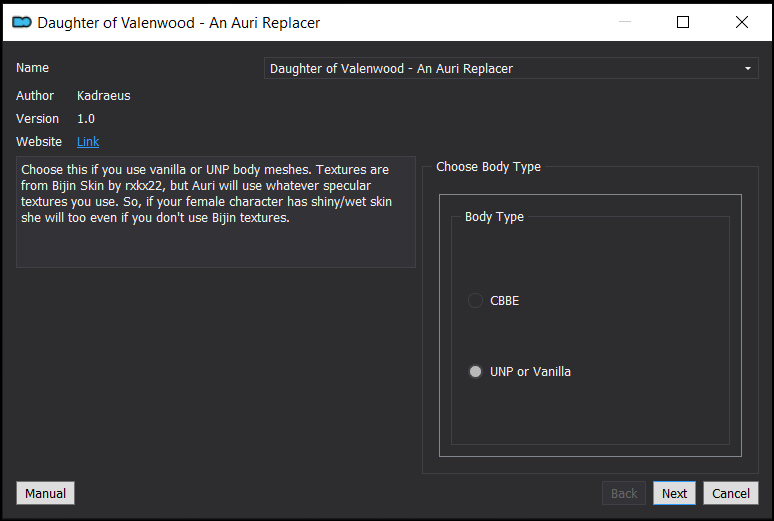The width and height of the screenshot is (774, 521).
Task: Choose the UNP or Vanilla radio button
Action: pyautogui.click(x=475, y=371)
